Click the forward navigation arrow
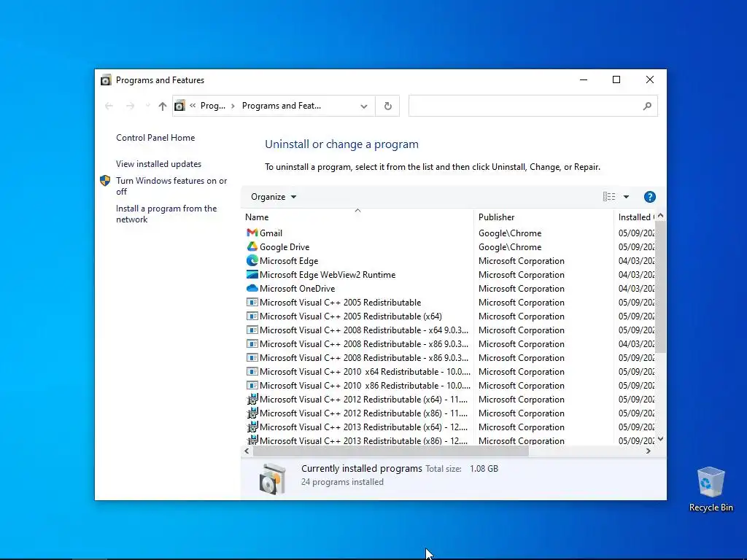Screen dimensions: 747x560 [x=130, y=106]
